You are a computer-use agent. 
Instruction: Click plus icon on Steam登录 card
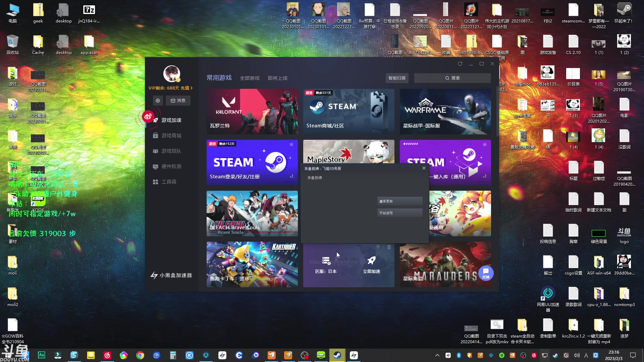(291, 144)
